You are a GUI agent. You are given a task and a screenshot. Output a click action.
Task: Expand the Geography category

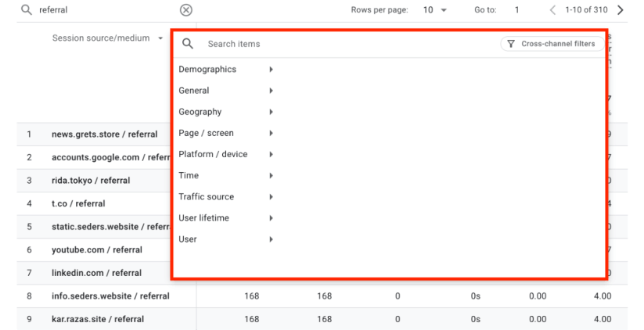(225, 112)
